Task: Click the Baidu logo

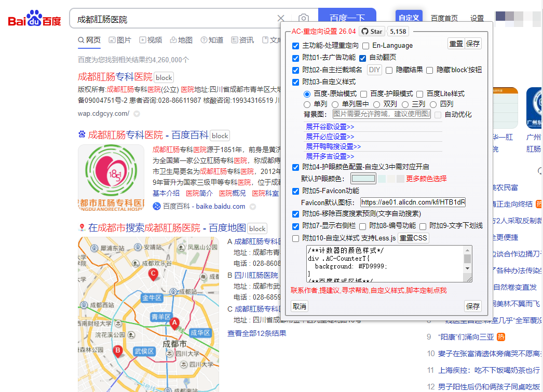Action: [35, 18]
